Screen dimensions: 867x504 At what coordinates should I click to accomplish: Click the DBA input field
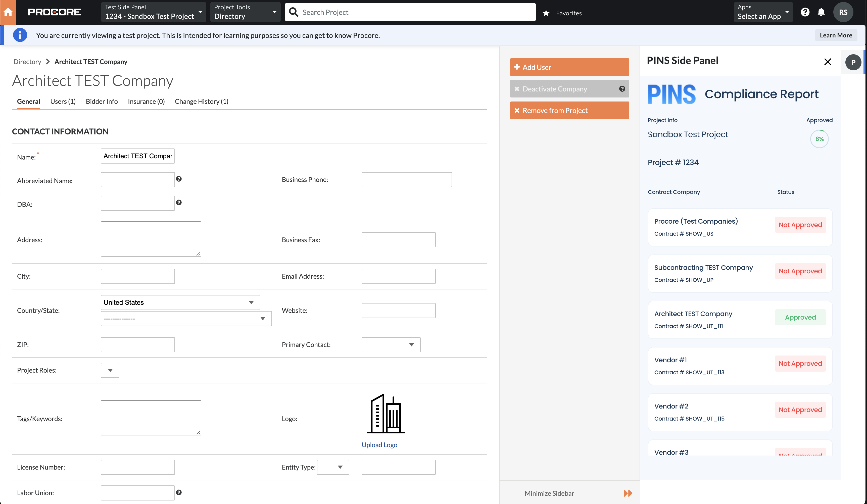[x=138, y=203]
